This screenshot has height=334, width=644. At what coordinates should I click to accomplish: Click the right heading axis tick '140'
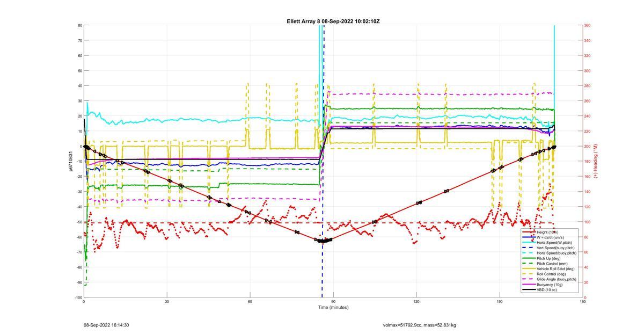(588, 192)
